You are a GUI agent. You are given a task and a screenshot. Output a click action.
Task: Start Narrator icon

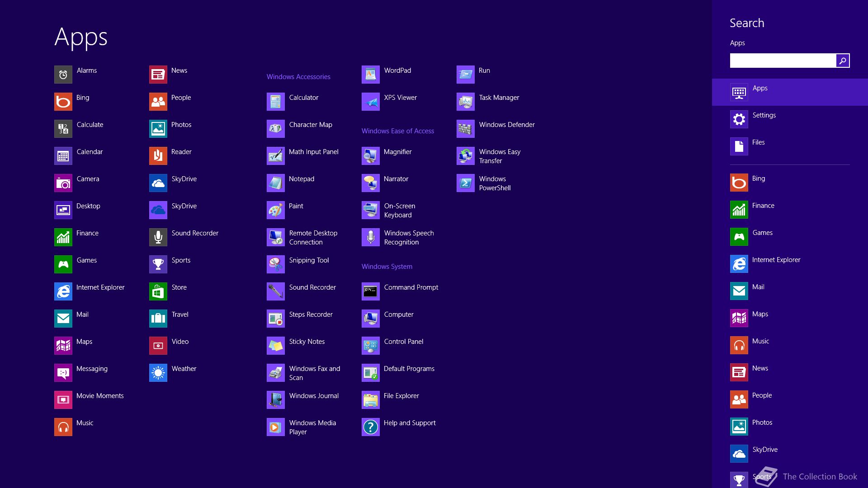(371, 183)
